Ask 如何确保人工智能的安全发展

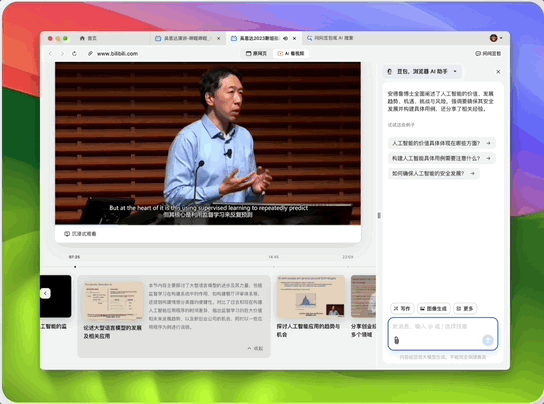pyautogui.click(x=433, y=174)
